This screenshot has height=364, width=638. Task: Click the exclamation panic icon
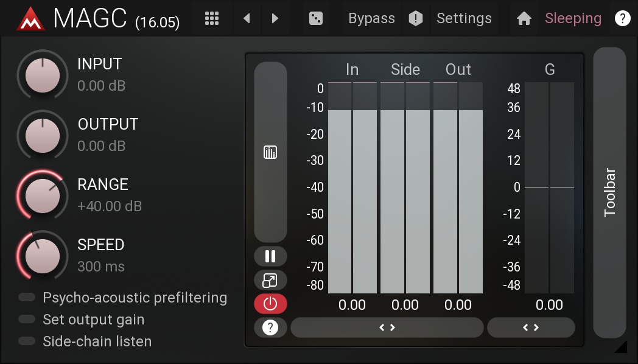click(415, 18)
